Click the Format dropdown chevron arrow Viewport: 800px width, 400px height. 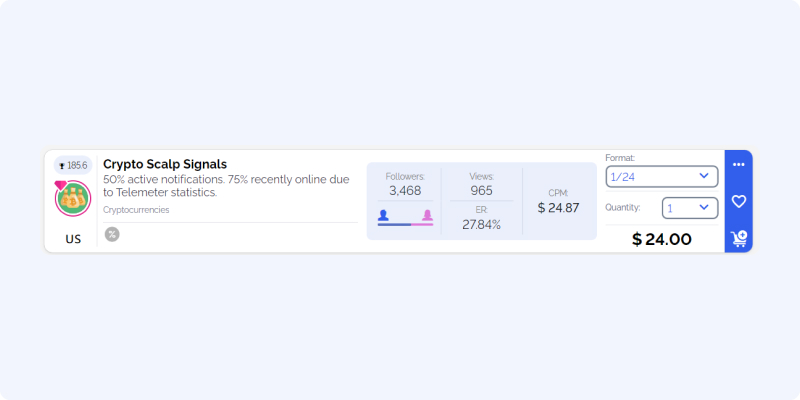(x=704, y=176)
